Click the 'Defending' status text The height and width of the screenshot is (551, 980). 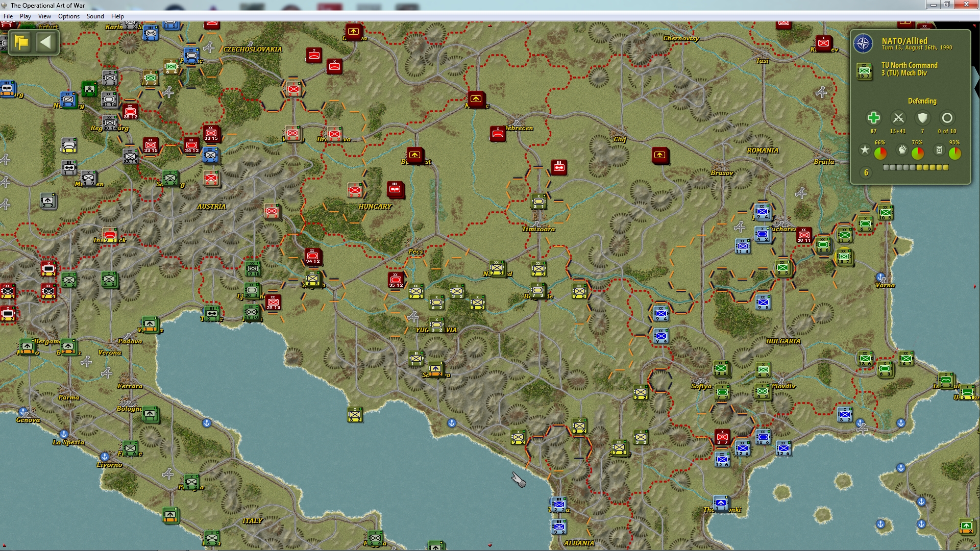coord(922,101)
